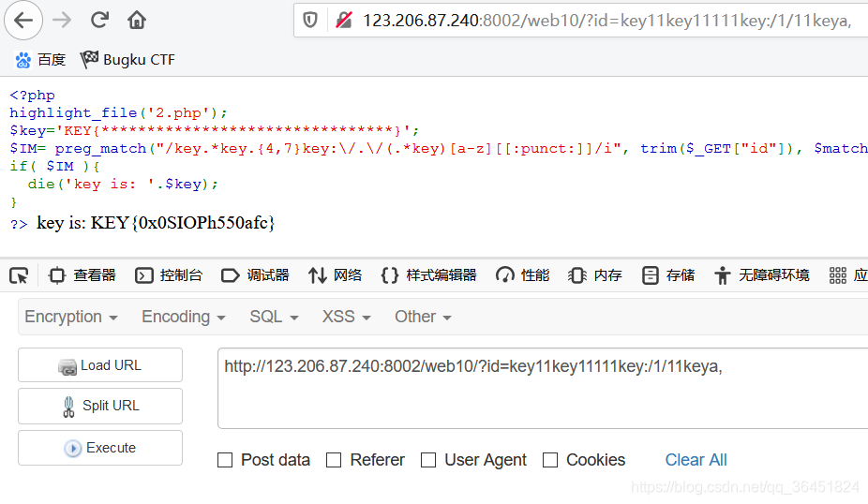Click the highlight_file('2.php') code line
The width and height of the screenshot is (868, 504).
pyautogui.click(x=118, y=112)
